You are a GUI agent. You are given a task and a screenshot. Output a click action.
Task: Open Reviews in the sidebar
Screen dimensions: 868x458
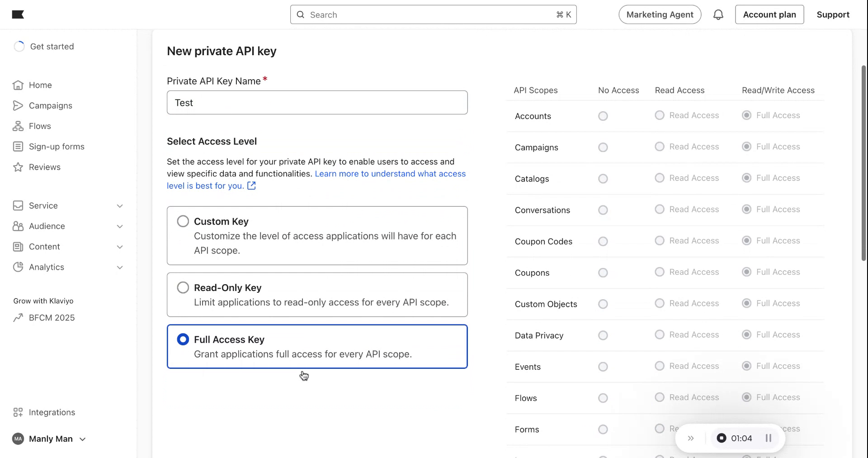click(44, 167)
